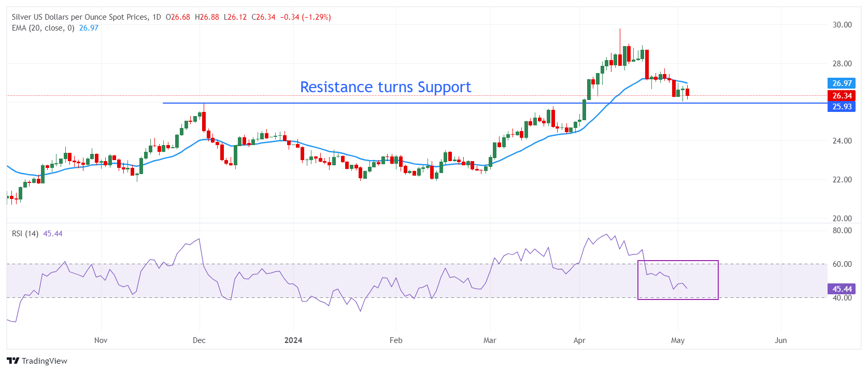The image size is (868, 372).
Task: Click the 30.00 price axis label
Action: (842, 25)
